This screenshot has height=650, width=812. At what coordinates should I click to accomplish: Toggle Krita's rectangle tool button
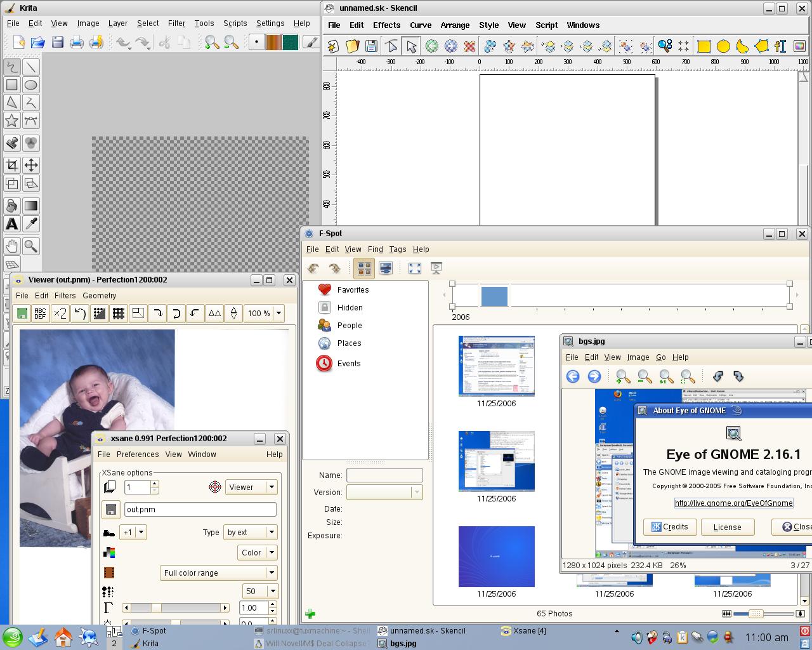11,85
